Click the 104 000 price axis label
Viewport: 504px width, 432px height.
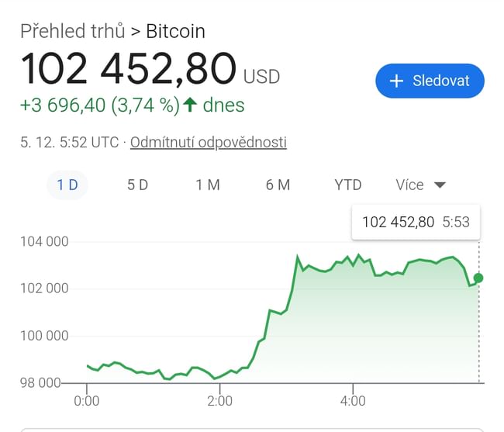tap(44, 242)
